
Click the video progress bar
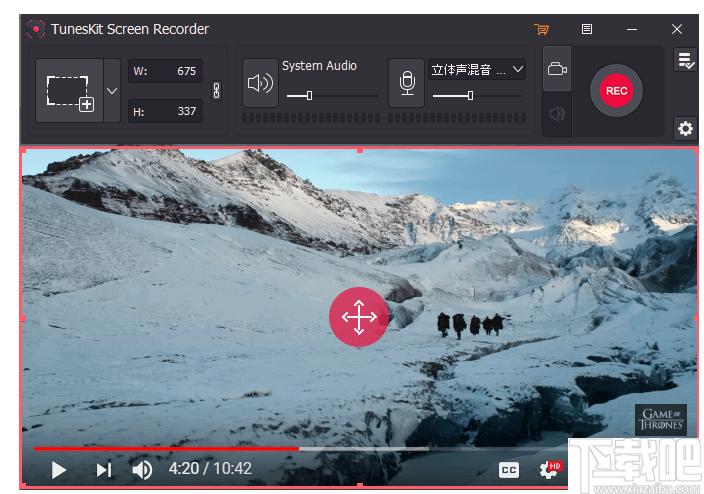[x=300, y=449]
